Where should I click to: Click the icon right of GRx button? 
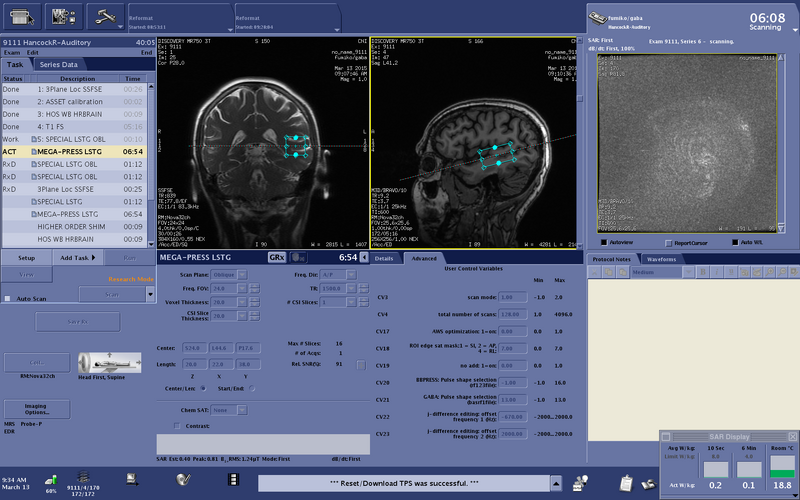tap(298, 258)
